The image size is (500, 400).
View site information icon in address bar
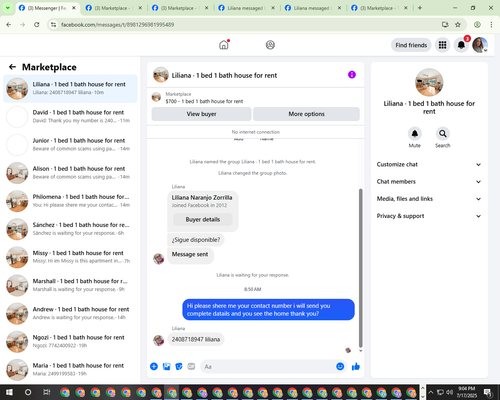(x=53, y=25)
